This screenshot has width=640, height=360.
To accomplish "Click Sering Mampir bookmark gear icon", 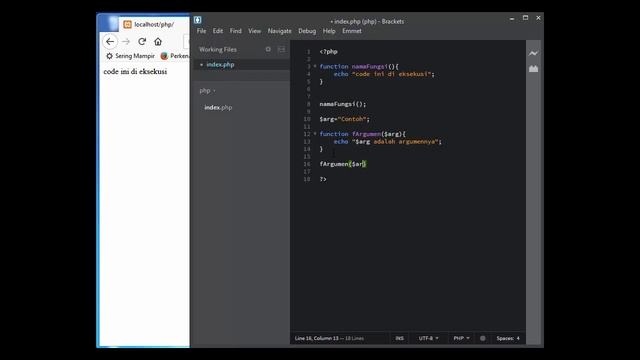I will 109,56.
